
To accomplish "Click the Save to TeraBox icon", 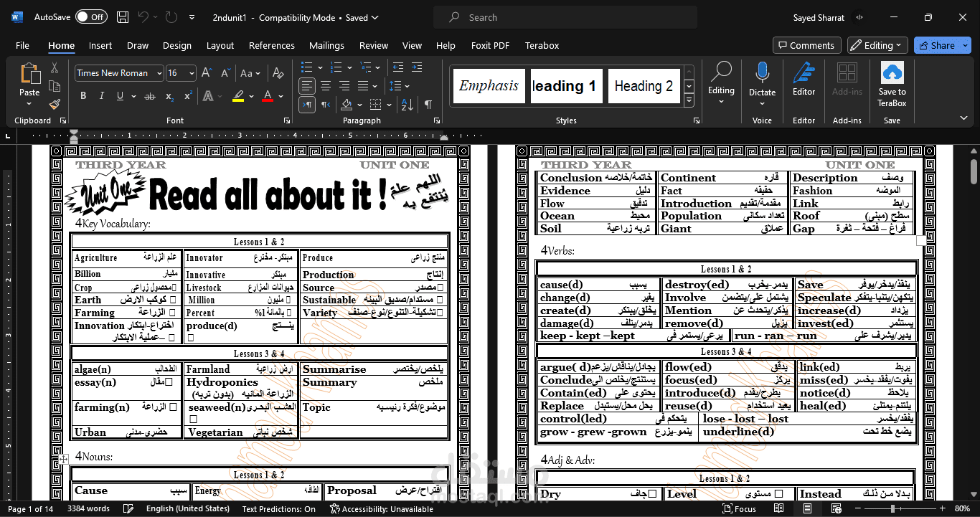I will click(892, 74).
